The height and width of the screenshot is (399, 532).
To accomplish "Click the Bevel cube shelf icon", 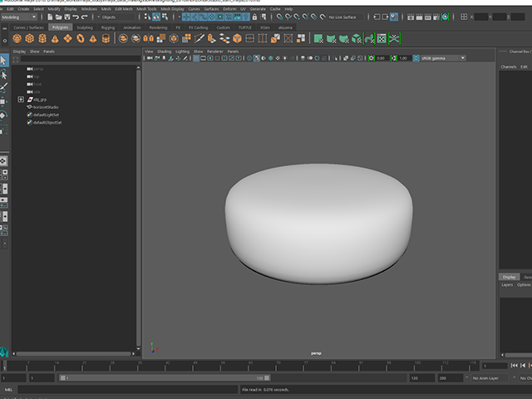I will [237, 39].
